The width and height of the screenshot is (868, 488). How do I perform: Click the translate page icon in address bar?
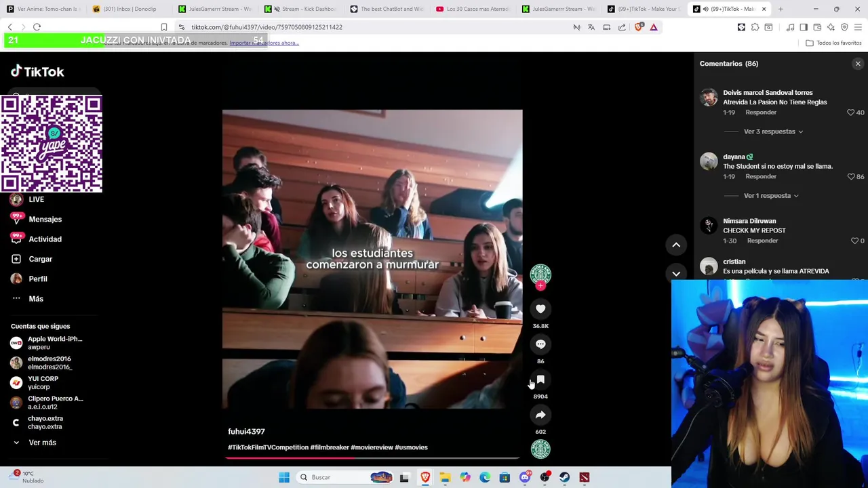pos(591,27)
